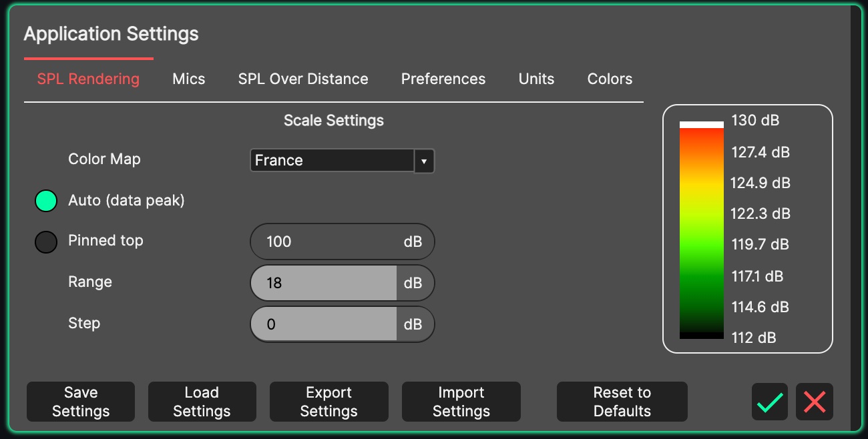Click the 119.7 dB scale label
The width and height of the screenshot is (868, 439).
click(x=761, y=245)
